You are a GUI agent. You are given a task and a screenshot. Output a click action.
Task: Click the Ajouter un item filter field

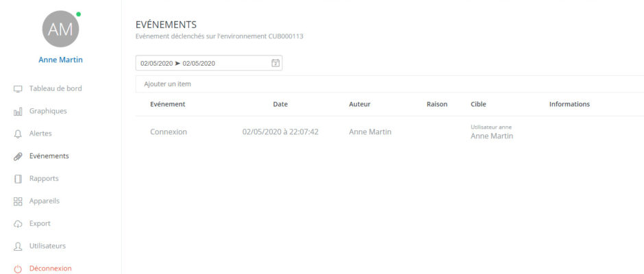[x=390, y=84]
